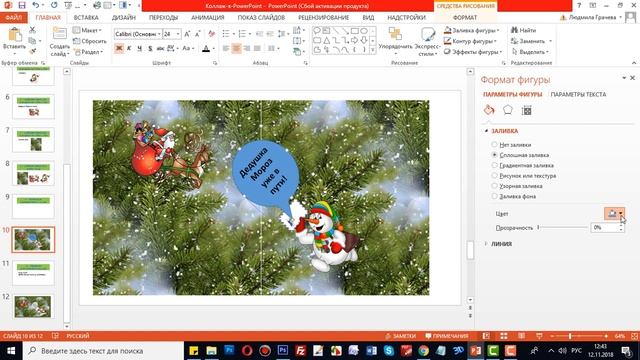The image size is (640, 360).
Task: Open the Раздел section dropdown
Action: pos(88,52)
